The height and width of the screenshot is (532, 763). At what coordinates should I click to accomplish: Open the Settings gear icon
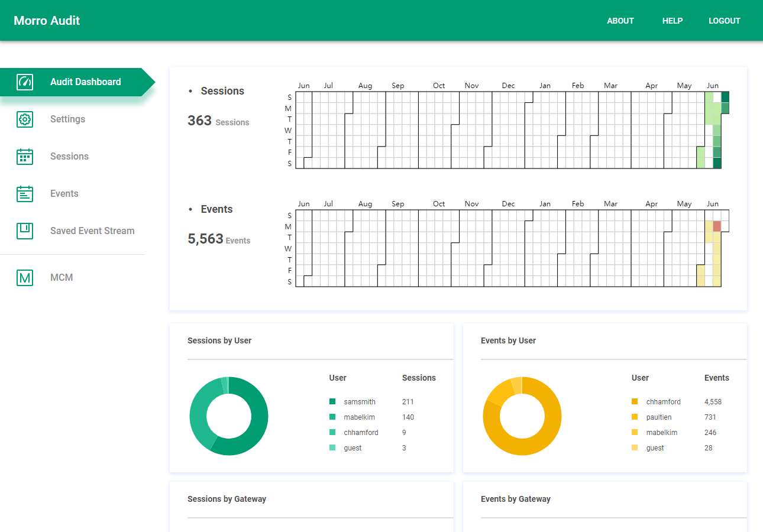[x=25, y=119]
